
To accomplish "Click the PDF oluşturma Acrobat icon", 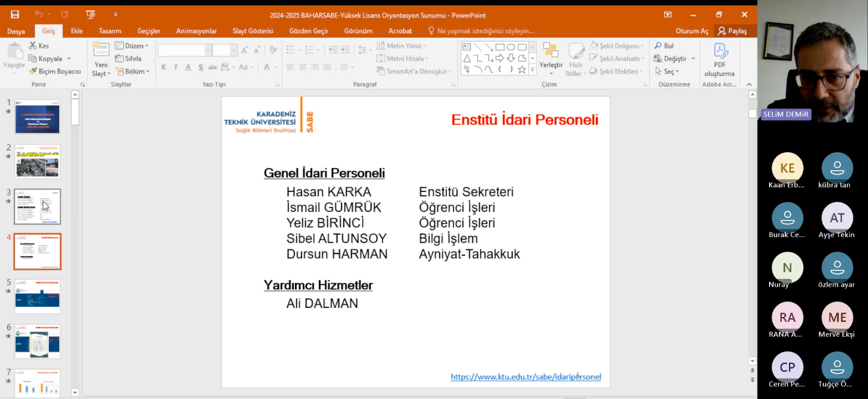I will (721, 50).
